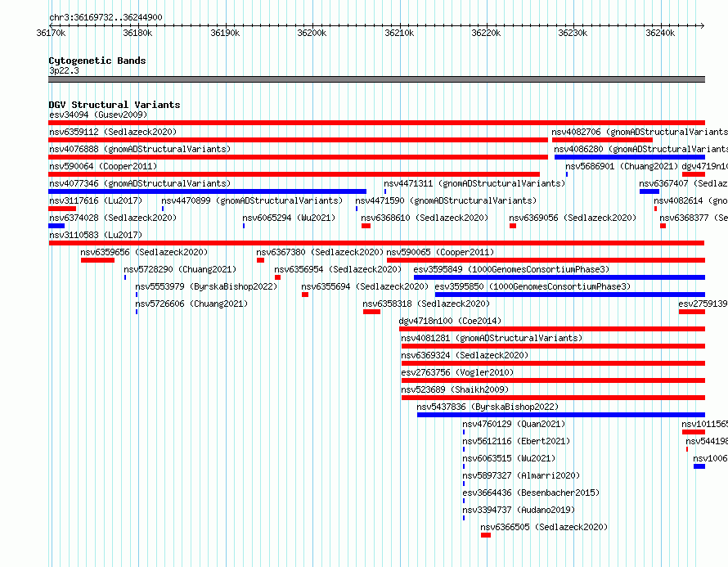Click esv3664436 (Besenbacher2015) label
The image size is (728, 567).
(531, 493)
